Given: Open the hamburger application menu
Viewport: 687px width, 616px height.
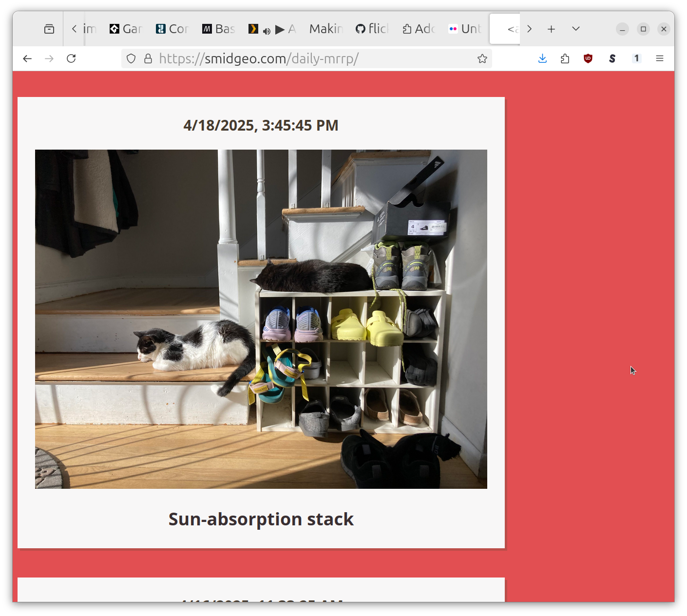Looking at the screenshot, I should pyautogui.click(x=660, y=58).
